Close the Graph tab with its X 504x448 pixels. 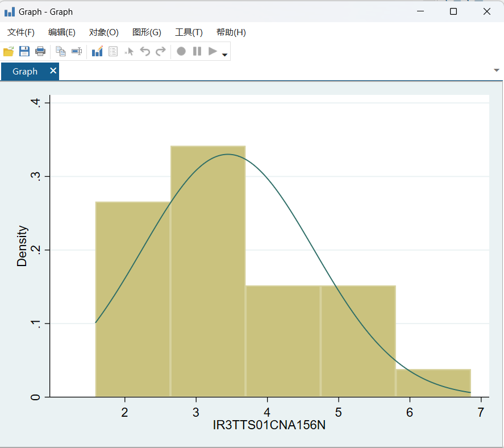(53, 71)
